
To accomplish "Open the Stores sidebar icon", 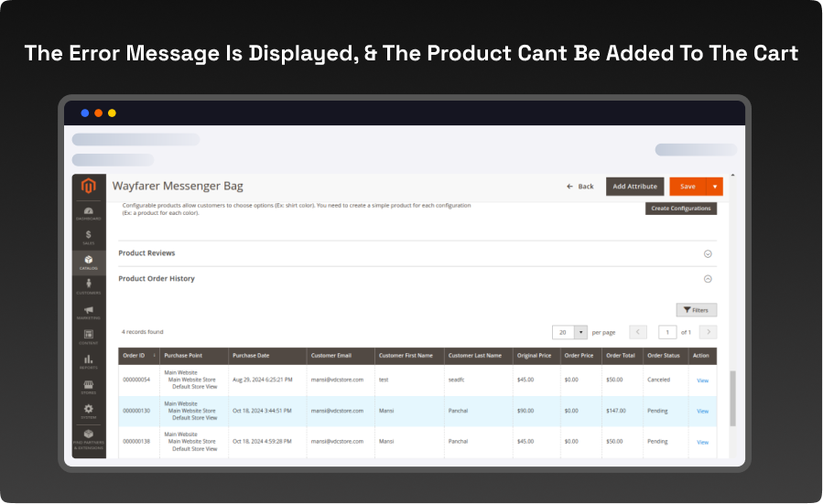I will [x=89, y=387].
